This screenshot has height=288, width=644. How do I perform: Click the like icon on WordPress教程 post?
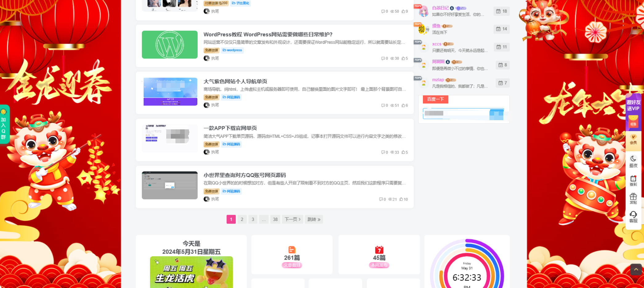pos(403,58)
